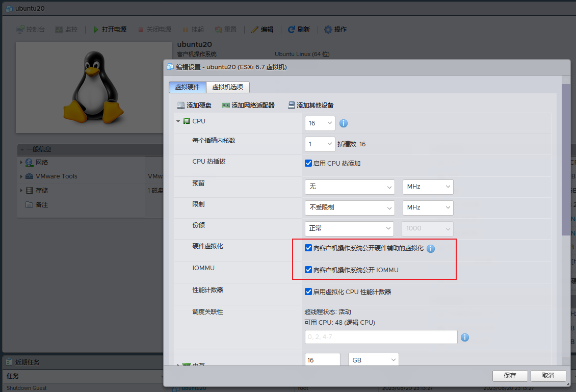The image size is (576, 392).
Task: Open 预留 MHz unit dropdown
Action: pyautogui.click(x=428, y=187)
